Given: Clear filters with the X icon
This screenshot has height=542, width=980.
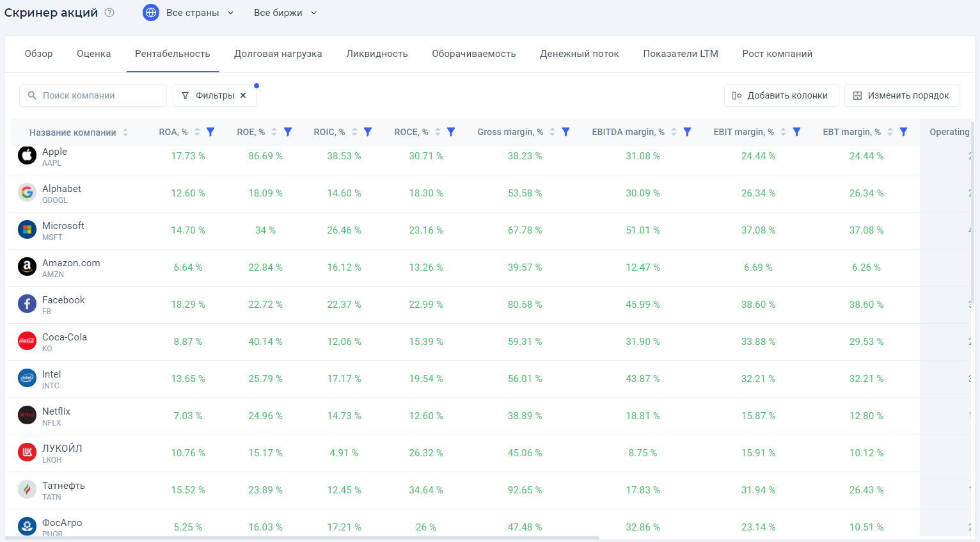Looking at the screenshot, I should click(243, 95).
